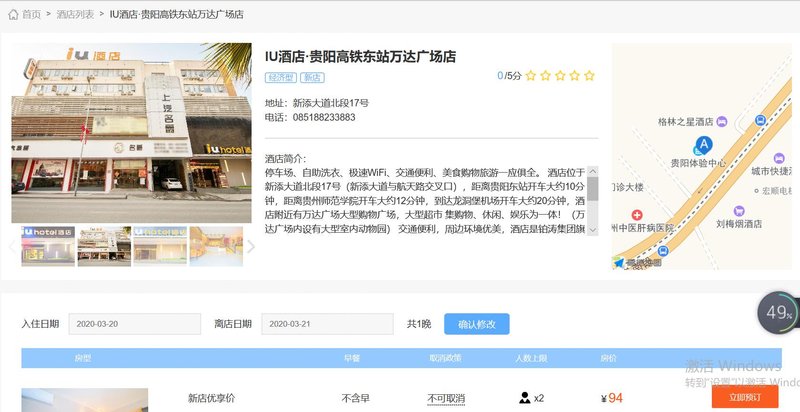Screen dimensions: 800x412
Task: Click the blue hotel marker on the map
Action: tap(704, 145)
